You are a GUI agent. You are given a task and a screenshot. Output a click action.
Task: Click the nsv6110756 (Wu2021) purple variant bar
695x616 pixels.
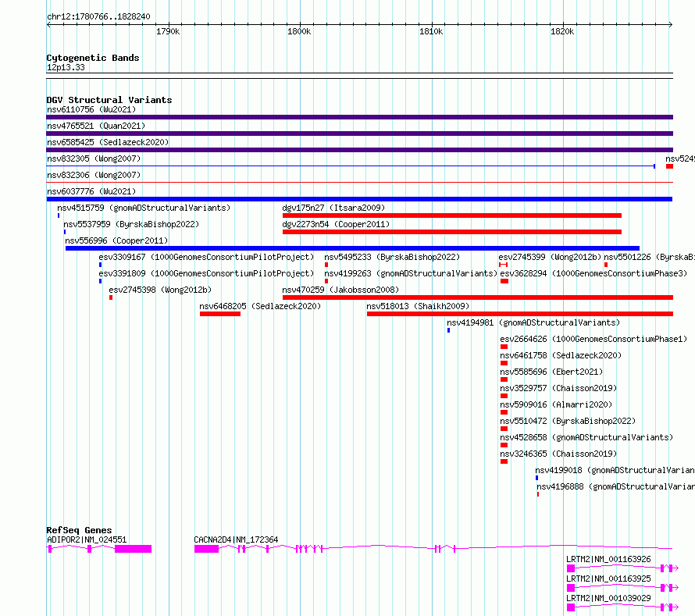pyautogui.click(x=359, y=117)
